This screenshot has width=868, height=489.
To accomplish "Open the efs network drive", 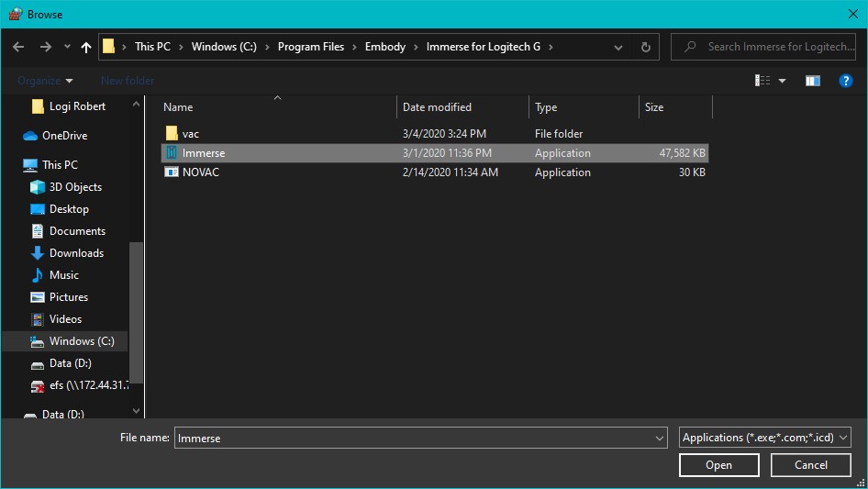I will tap(89, 385).
